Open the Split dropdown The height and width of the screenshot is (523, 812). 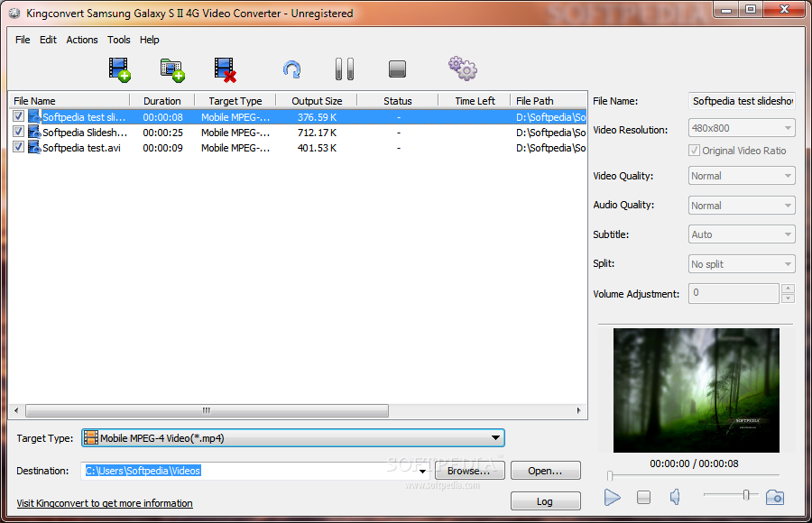pos(742,264)
